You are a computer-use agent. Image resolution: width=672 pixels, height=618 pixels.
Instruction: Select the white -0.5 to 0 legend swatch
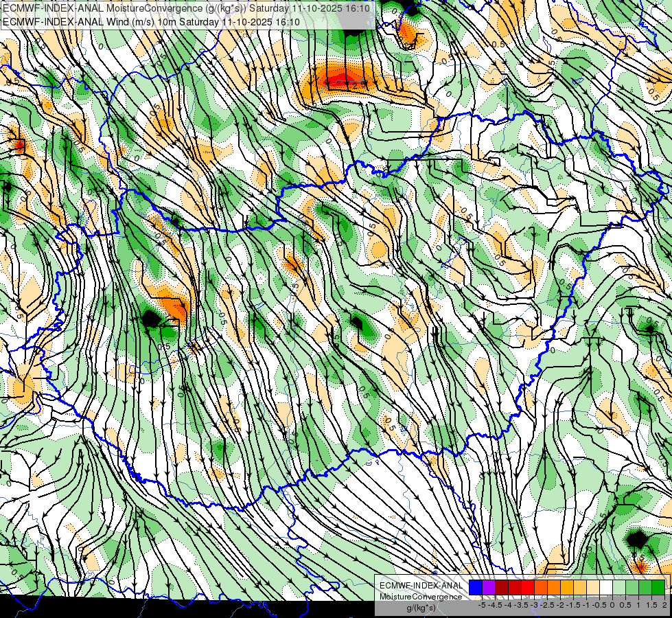tap(606, 588)
